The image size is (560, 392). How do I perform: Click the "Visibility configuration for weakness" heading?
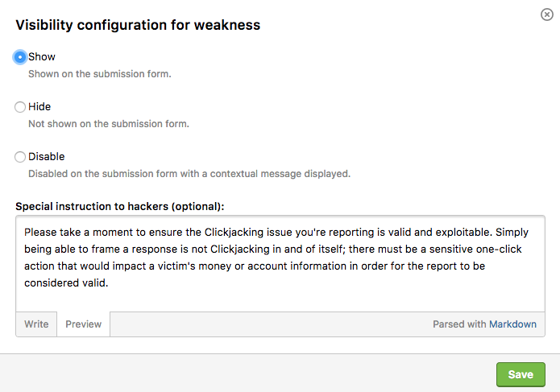(138, 25)
